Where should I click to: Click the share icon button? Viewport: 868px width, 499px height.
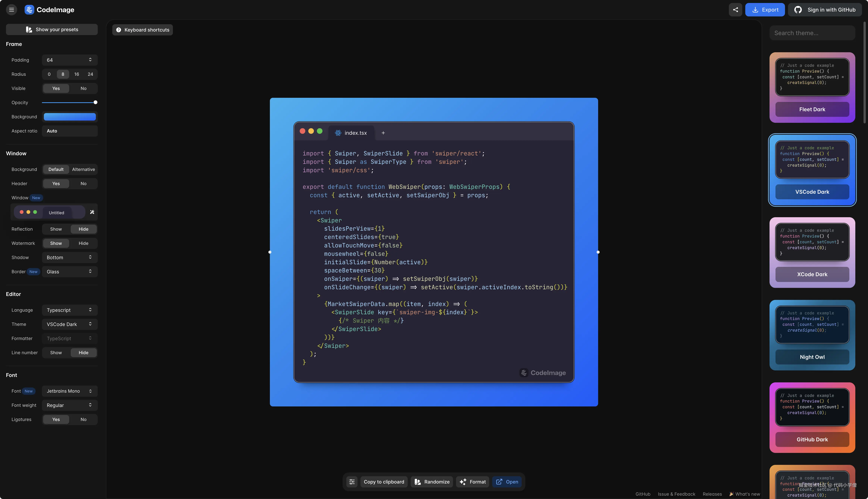[735, 10]
